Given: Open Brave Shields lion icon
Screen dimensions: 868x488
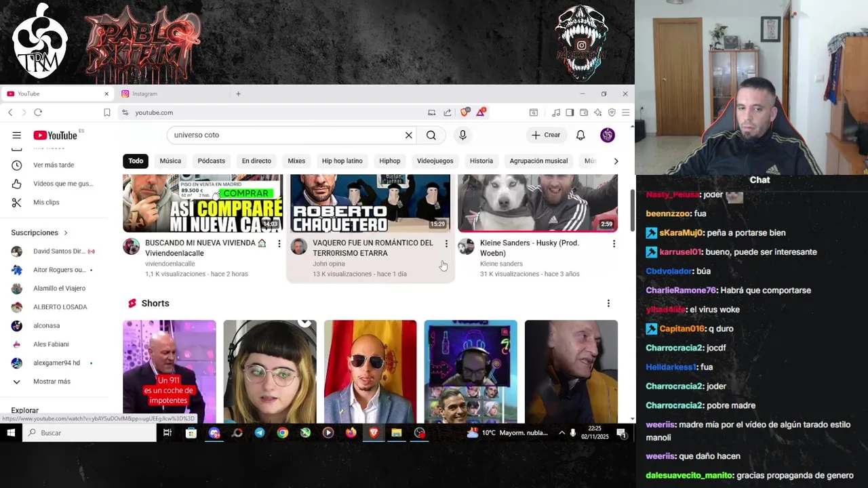Looking at the screenshot, I should [465, 112].
